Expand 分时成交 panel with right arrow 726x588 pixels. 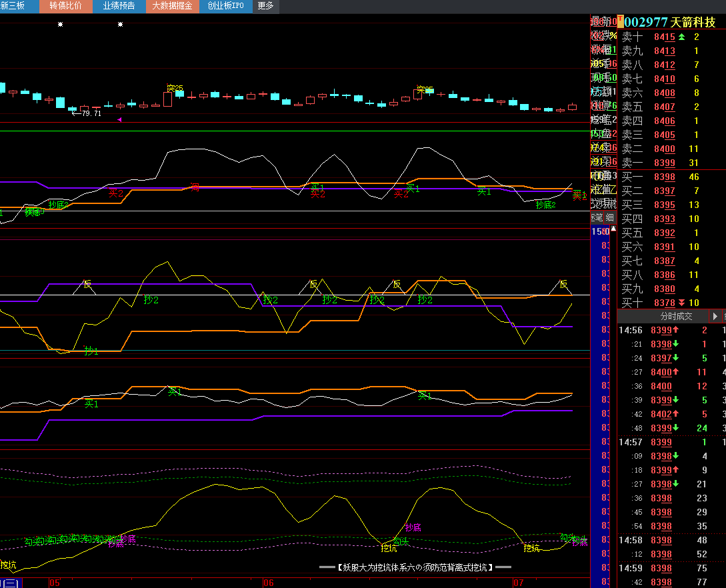tap(715, 316)
